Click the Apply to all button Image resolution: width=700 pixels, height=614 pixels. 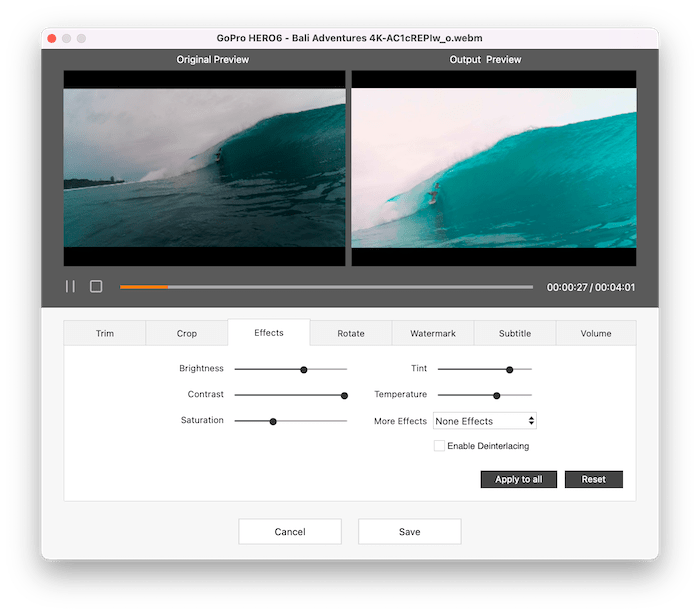point(519,479)
